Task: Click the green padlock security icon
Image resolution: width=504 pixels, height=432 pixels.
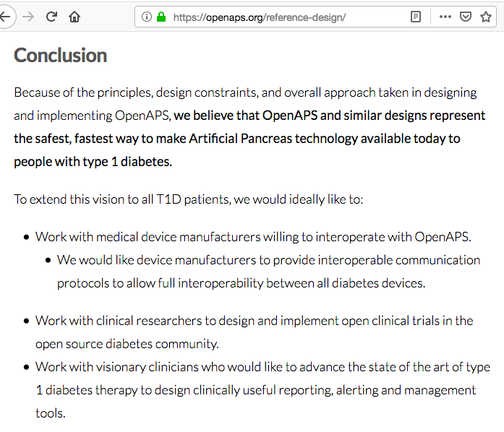Action: pos(161,17)
